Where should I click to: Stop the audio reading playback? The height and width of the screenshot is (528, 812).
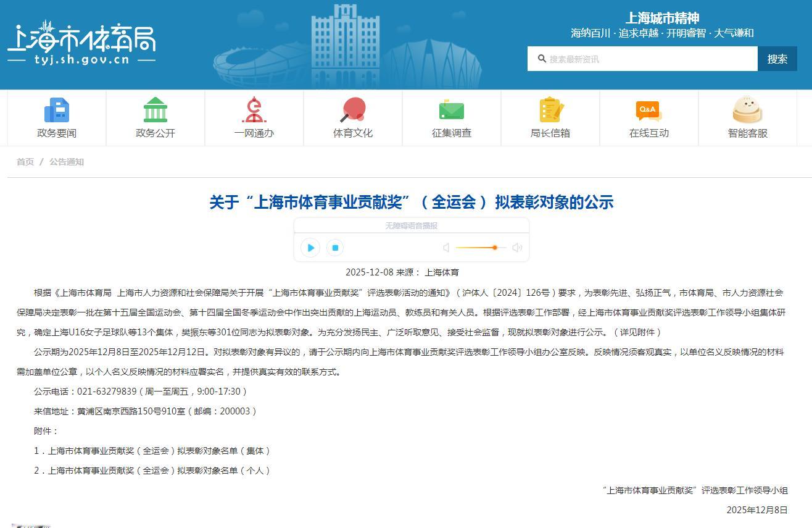[335, 248]
